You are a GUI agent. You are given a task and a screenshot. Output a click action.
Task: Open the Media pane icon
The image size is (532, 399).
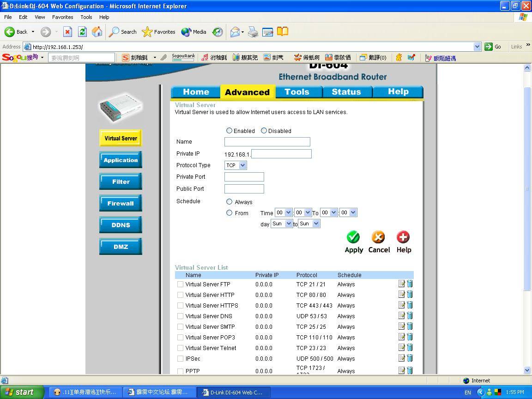(x=186, y=32)
